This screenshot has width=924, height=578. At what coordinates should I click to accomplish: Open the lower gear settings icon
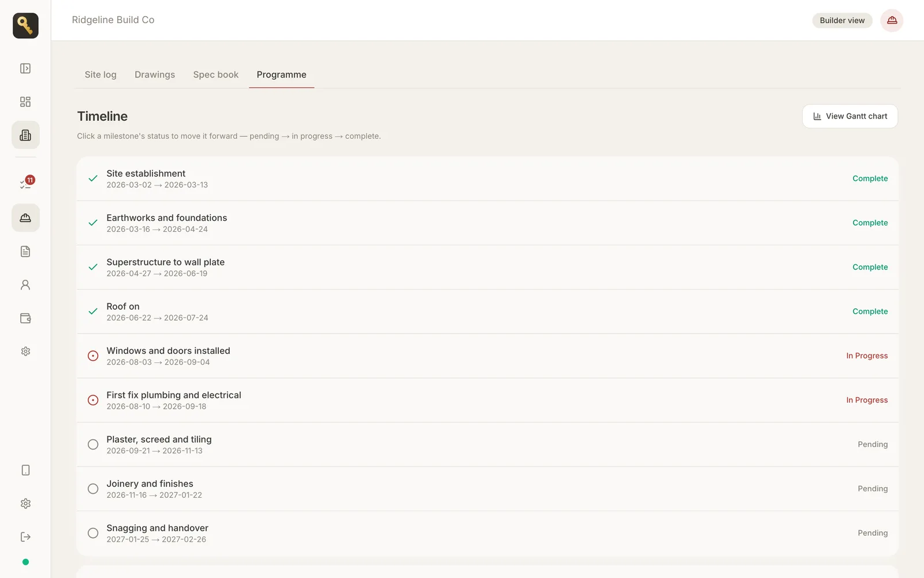[25, 504]
